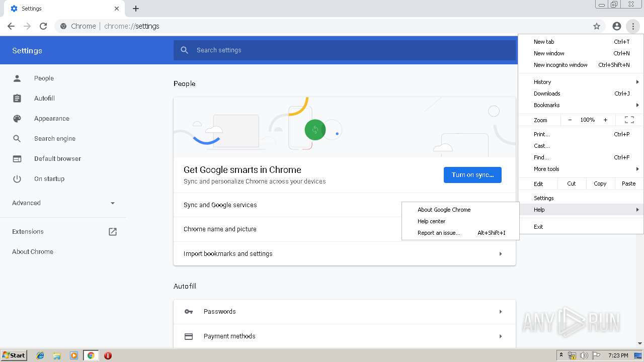Click the Search settings input field

345,50
